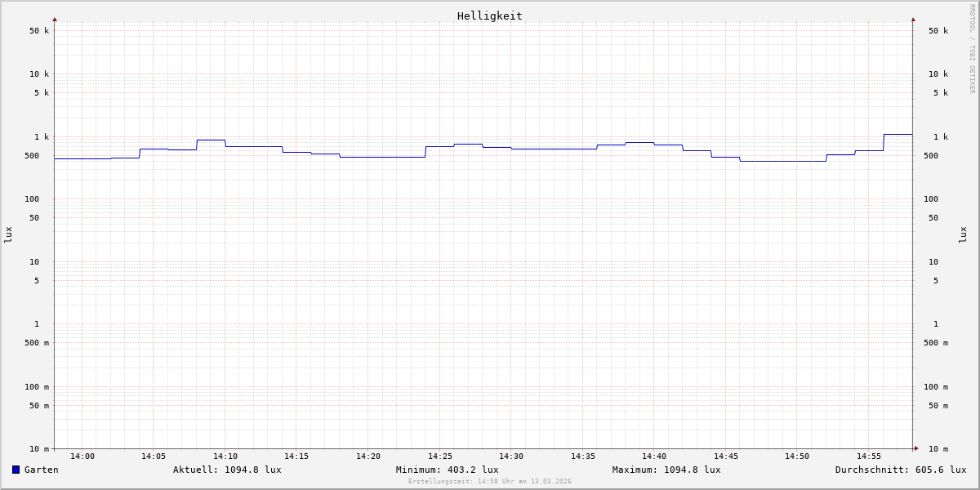Screen dimensions: 980x490
Task: Click the RRDTOOL / TOBI OETIKER watermark
Action: coord(972,49)
